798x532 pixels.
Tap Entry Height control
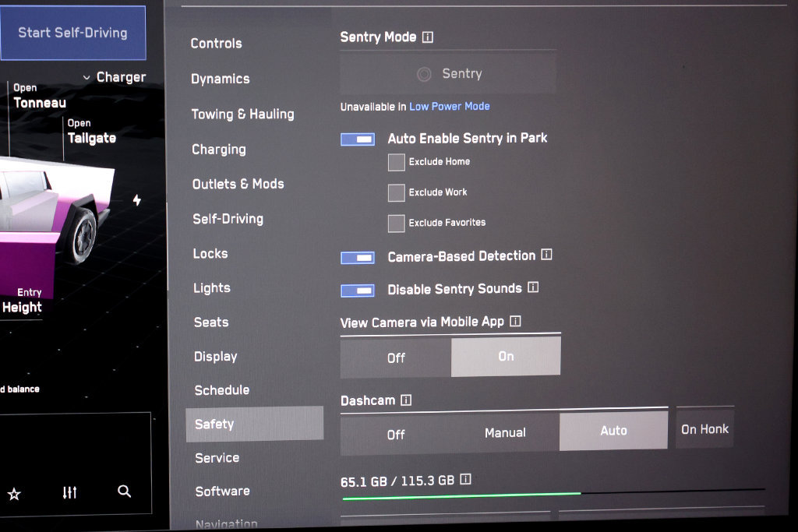pyautogui.click(x=23, y=300)
